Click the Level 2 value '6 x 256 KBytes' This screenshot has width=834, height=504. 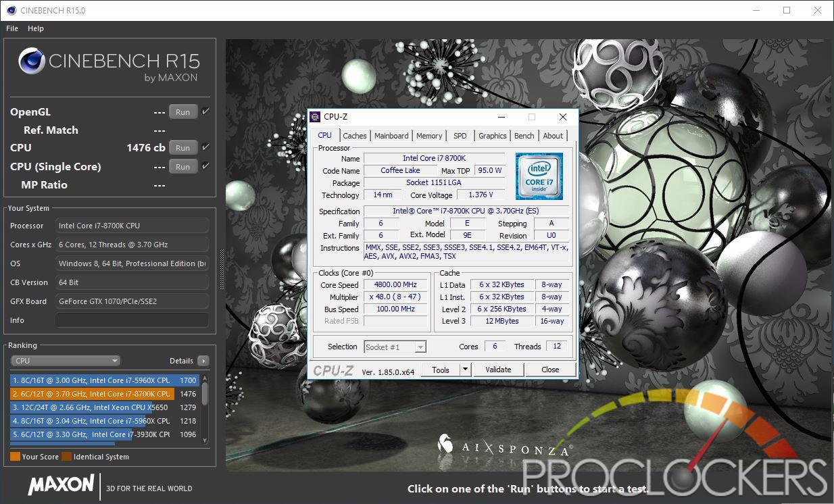pos(501,309)
